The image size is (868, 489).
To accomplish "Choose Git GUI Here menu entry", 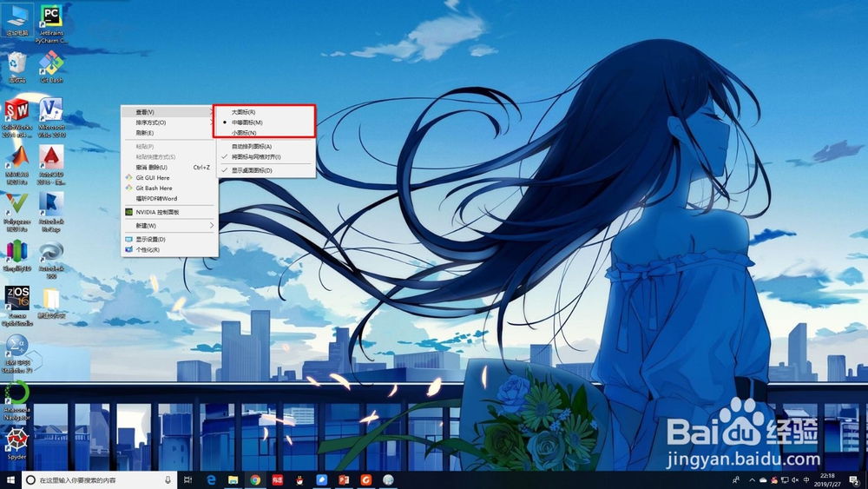I will coord(169,178).
